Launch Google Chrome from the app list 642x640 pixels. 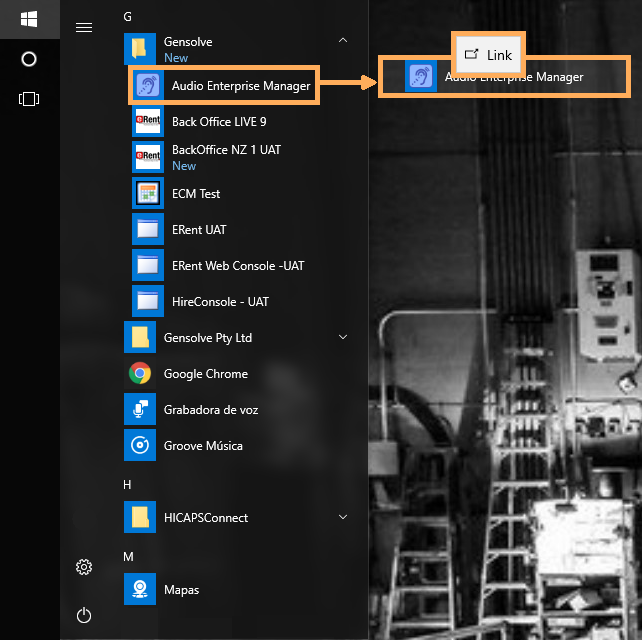pos(205,374)
